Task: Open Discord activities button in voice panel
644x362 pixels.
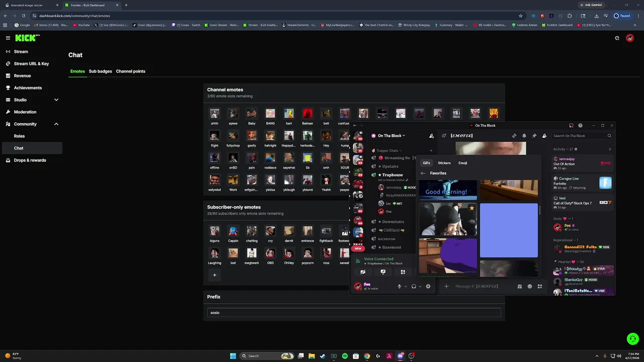Action: point(403,272)
